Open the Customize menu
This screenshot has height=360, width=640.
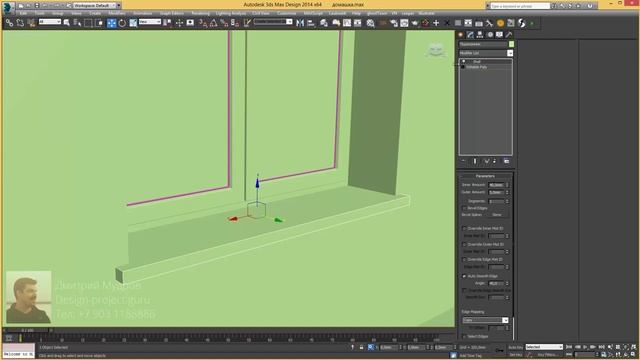[x=287, y=13]
